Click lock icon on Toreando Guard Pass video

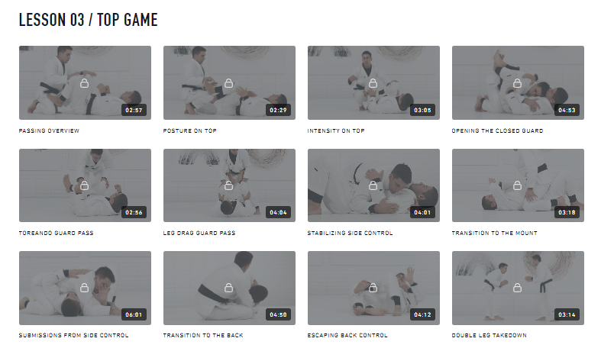(x=84, y=186)
